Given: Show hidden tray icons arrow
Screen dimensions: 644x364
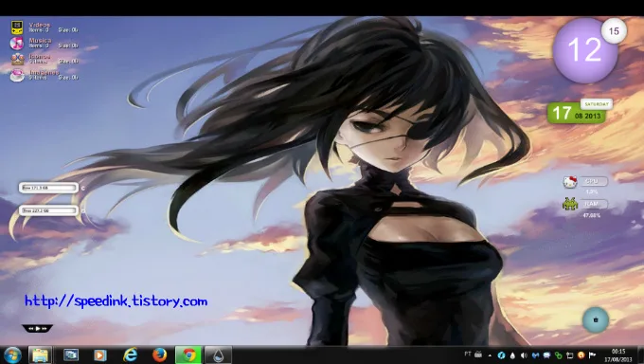Looking at the screenshot, I should [490, 355].
